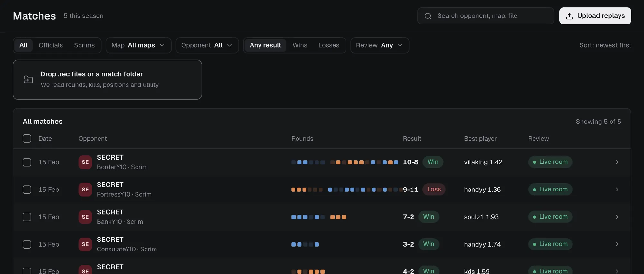Open Live room for ConsulateY10 match
Screen dimensions: 644x274
point(550,244)
